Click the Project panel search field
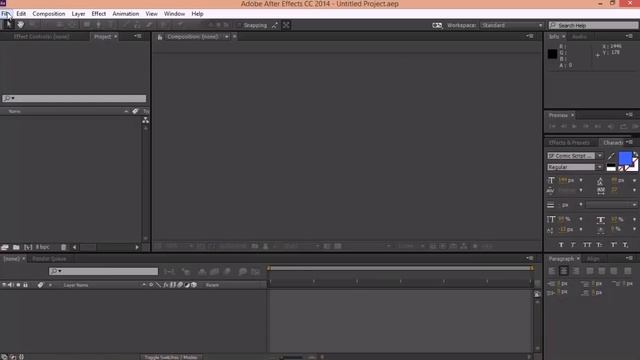 [x=74, y=98]
